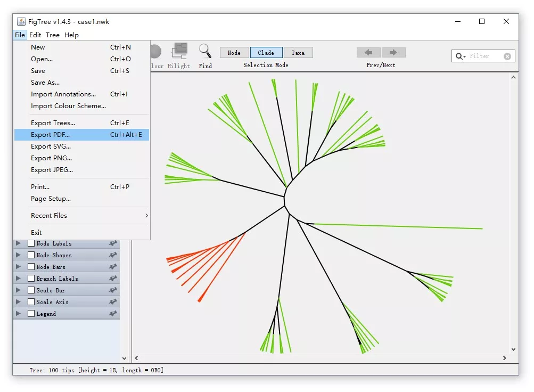Click tree view scroll right arrow
534x392 pixels.
click(504, 358)
